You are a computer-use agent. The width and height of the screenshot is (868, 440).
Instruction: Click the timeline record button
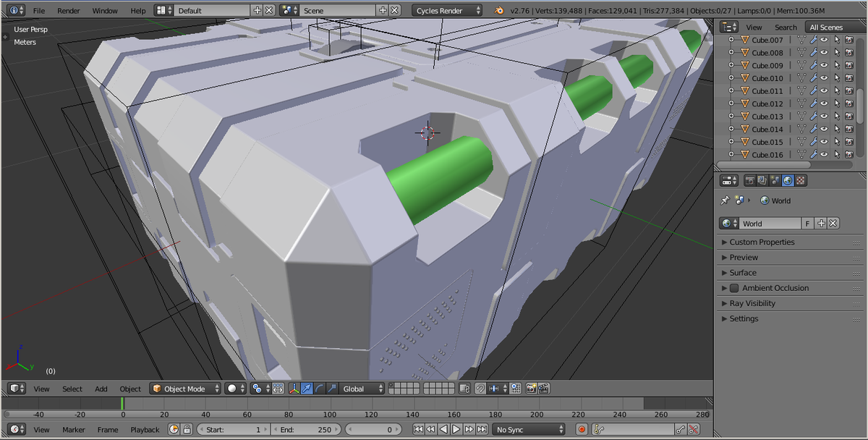(582, 429)
